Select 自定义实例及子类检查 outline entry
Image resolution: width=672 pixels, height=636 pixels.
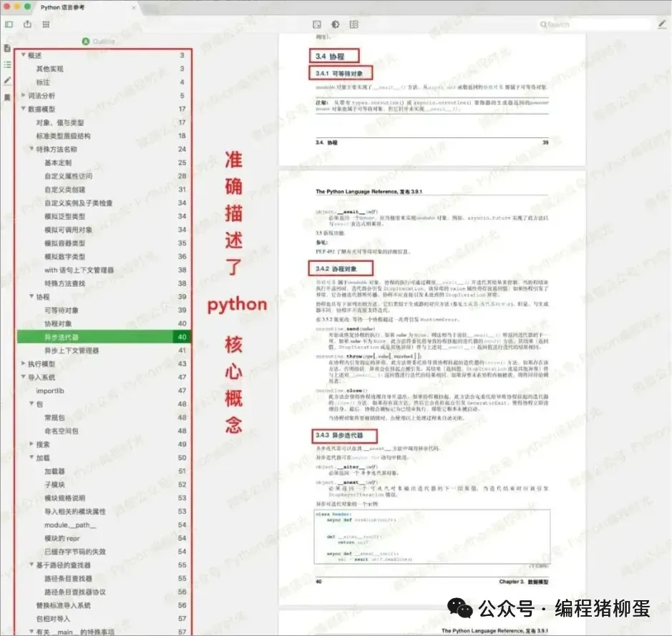79,203
